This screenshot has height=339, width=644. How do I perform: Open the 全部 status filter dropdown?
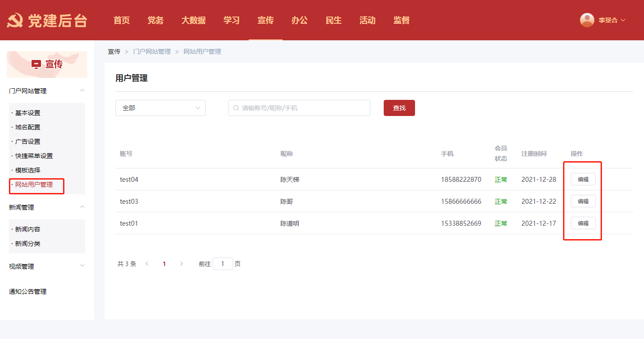160,108
